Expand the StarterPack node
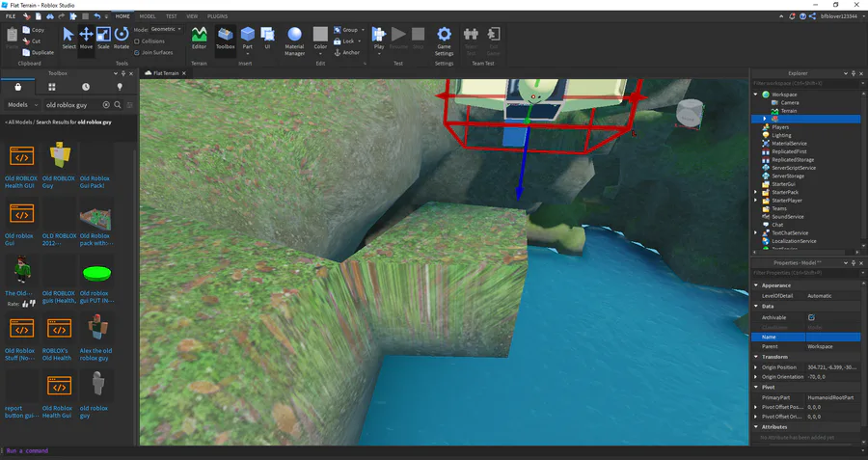The image size is (868, 460). [x=755, y=192]
